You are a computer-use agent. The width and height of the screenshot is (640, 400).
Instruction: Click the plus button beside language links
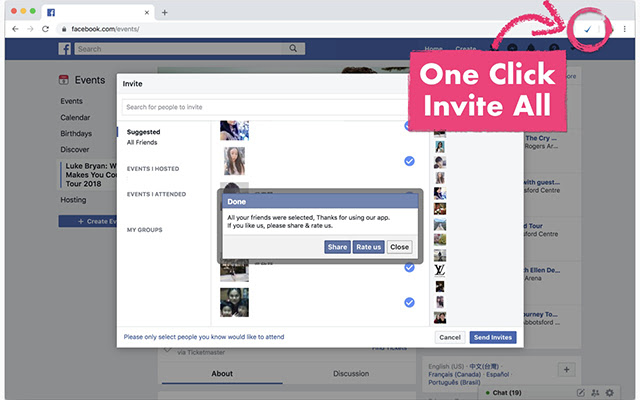tap(567, 369)
